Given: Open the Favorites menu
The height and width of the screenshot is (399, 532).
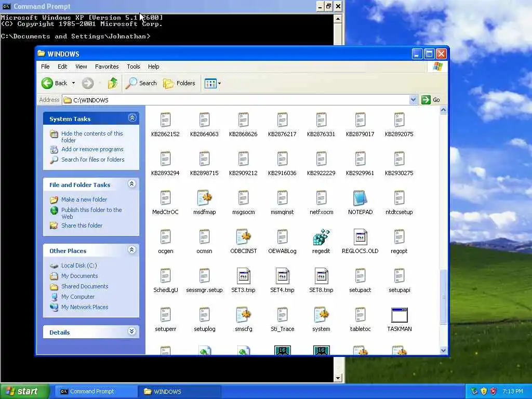Looking at the screenshot, I should (107, 66).
